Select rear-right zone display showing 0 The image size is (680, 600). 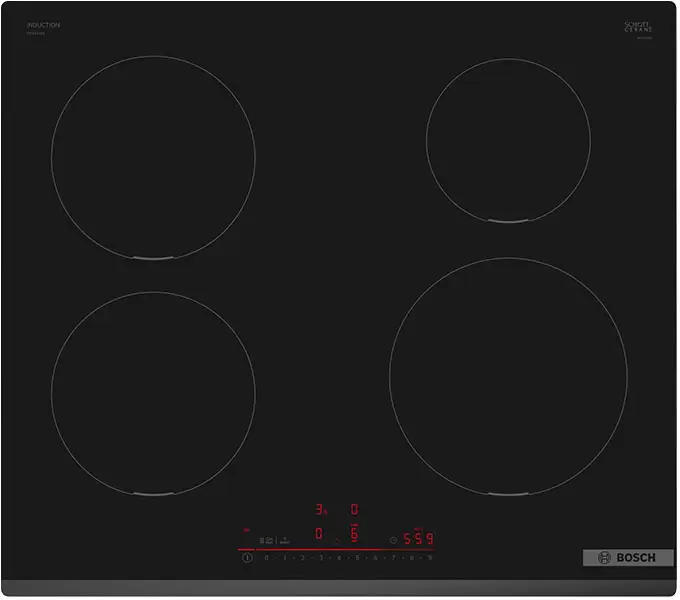click(353, 510)
